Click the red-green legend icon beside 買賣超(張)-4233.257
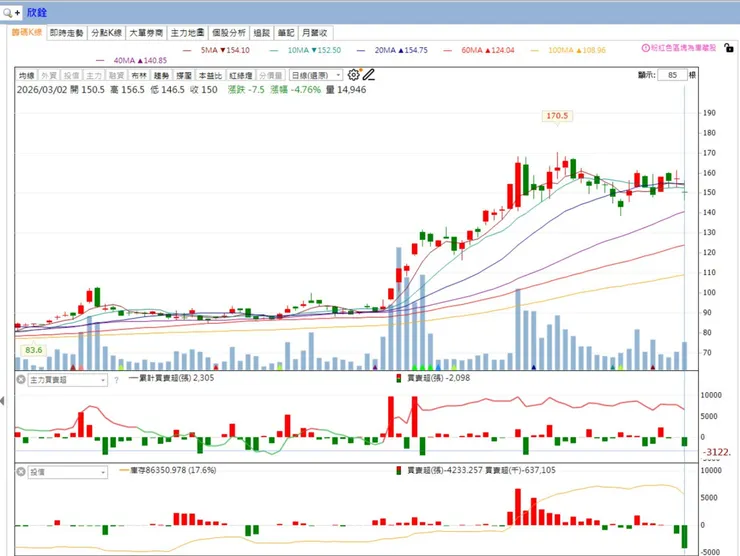Image resolution: width=740 pixels, height=556 pixels. [x=399, y=471]
